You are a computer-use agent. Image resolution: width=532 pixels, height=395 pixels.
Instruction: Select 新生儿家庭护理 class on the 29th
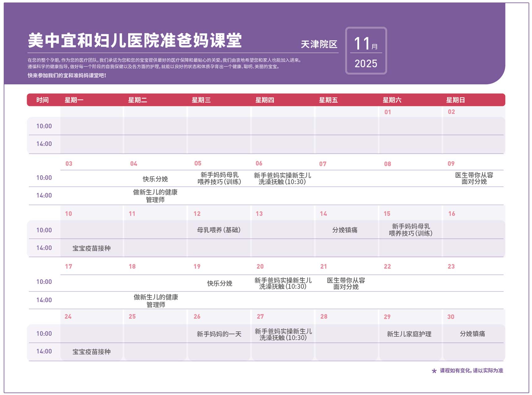pos(409,334)
